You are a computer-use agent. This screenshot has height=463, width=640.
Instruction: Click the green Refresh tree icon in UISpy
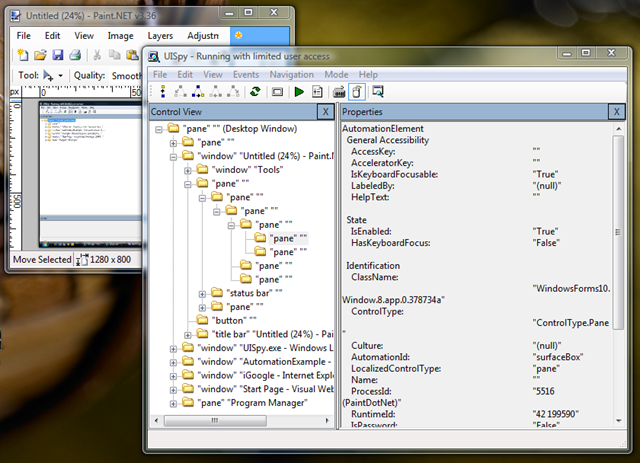tap(256, 92)
